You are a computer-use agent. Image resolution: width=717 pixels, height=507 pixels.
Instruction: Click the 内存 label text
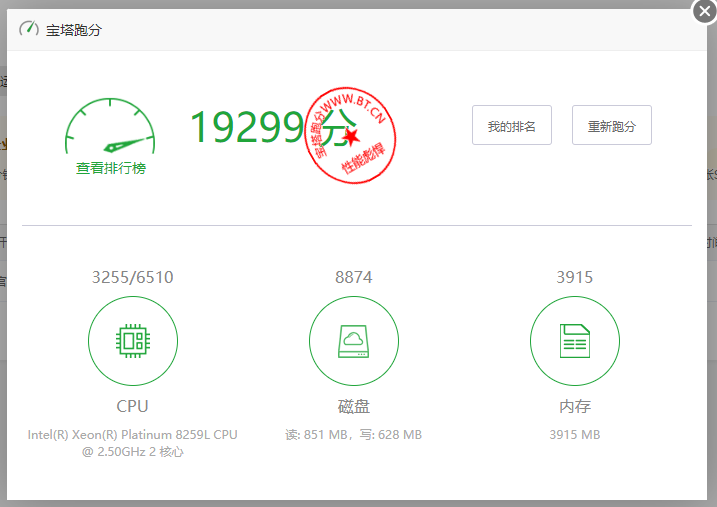[x=575, y=406]
